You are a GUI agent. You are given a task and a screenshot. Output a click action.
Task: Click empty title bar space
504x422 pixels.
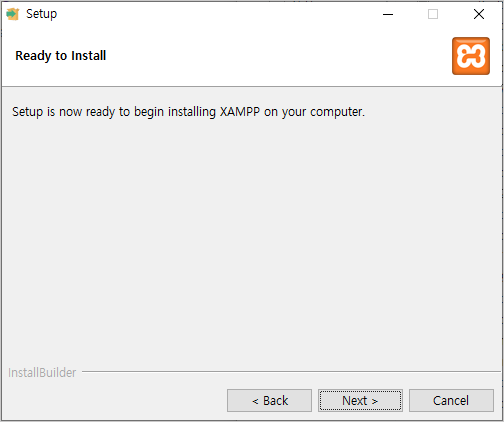click(217, 14)
